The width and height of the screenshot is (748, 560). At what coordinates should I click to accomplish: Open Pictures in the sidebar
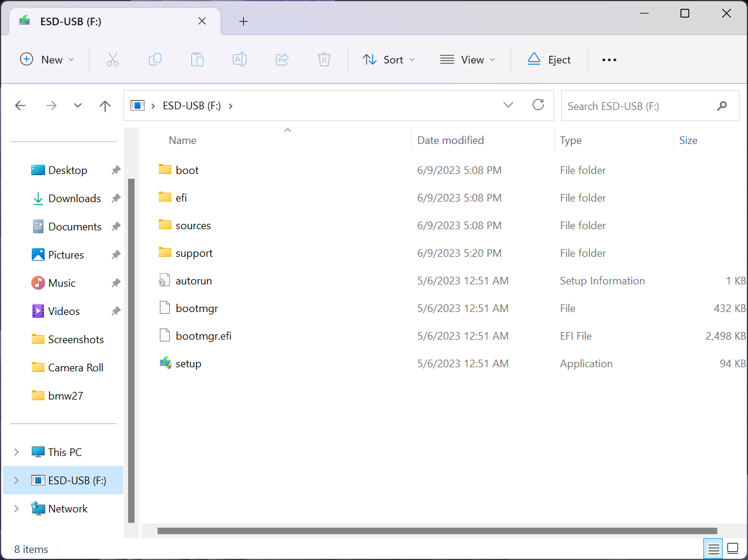[67, 255]
